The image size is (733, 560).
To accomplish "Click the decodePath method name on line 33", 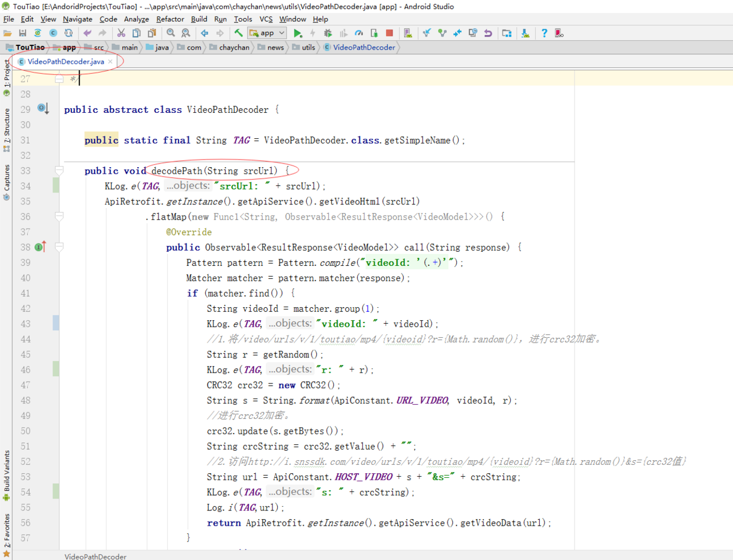I will 177,171.
